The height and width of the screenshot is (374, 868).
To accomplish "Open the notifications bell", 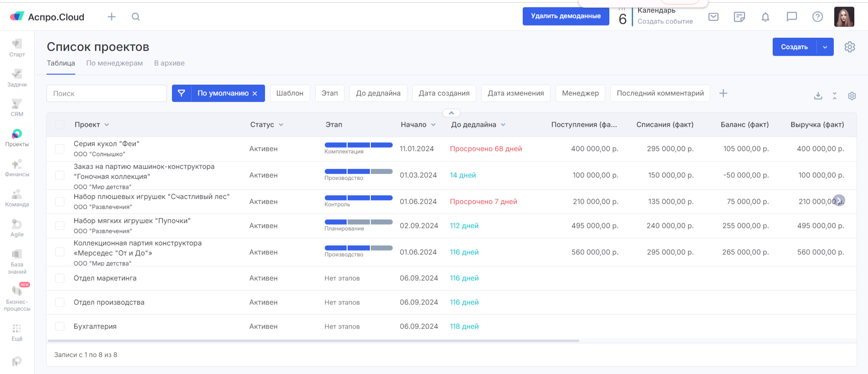I will [x=765, y=17].
